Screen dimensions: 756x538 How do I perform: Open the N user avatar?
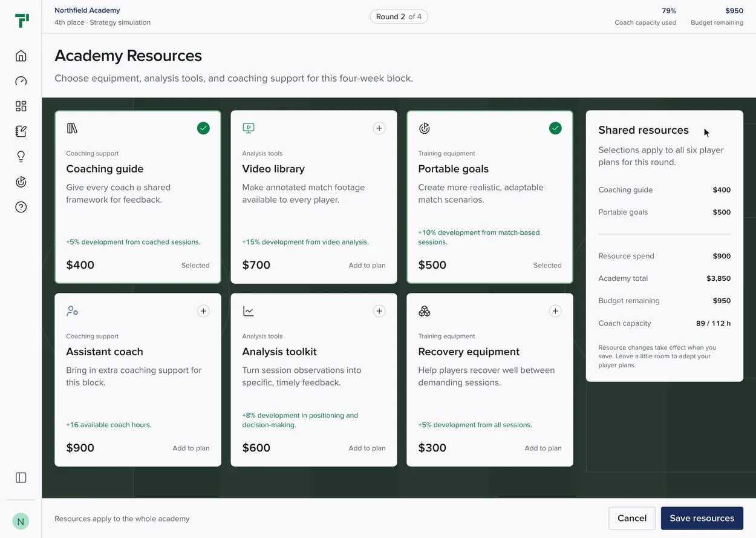pyautogui.click(x=21, y=521)
